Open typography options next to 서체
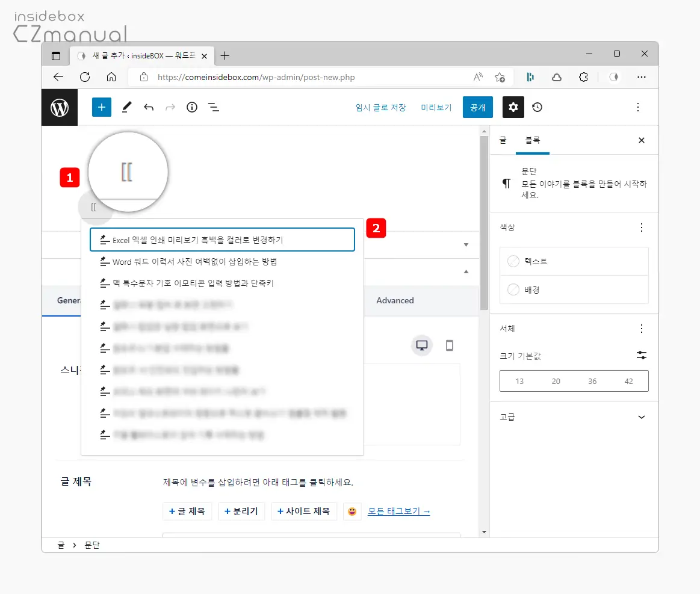Image resolution: width=700 pixels, height=594 pixels. 642,329
